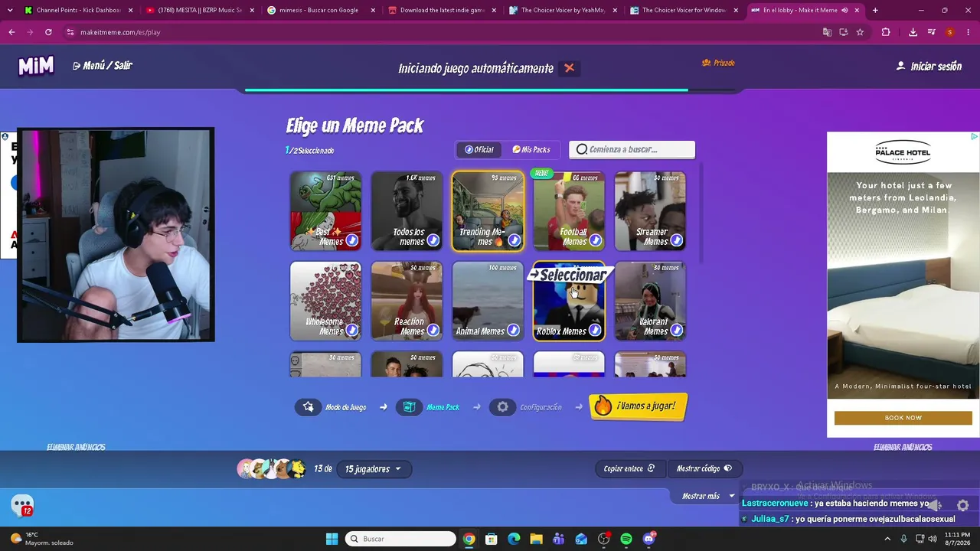Choose the Football Memes pack

(x=569, y=211)
